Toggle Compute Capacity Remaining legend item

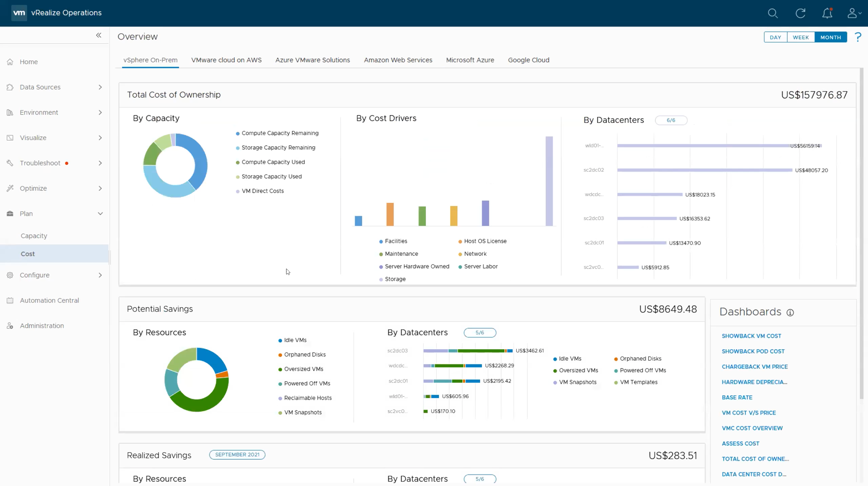tap(277, 133)
